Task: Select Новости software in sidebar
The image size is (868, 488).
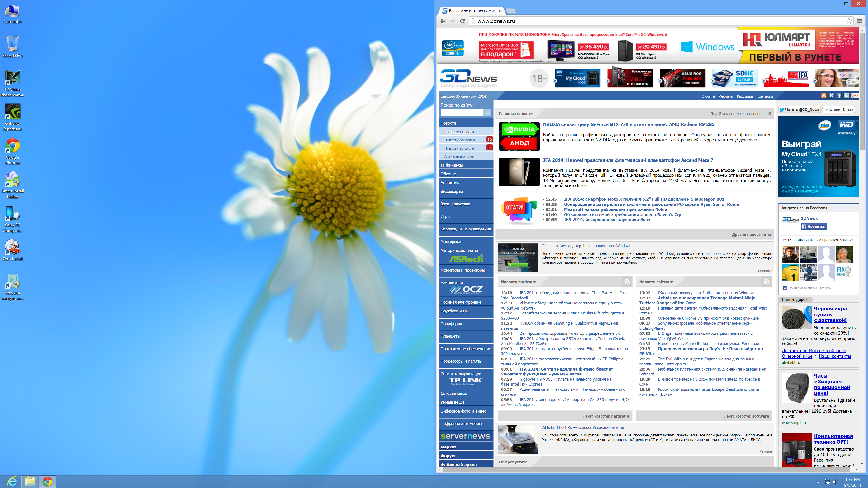Action: (459, 148)
